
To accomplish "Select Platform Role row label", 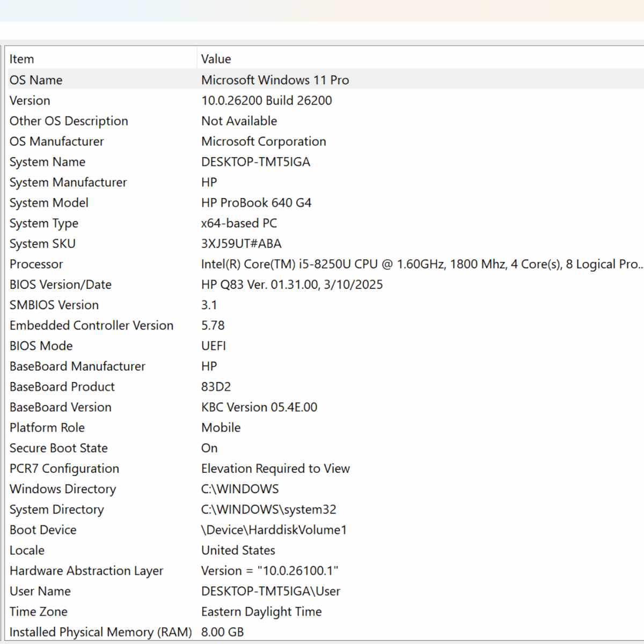I will pos(47,427).
